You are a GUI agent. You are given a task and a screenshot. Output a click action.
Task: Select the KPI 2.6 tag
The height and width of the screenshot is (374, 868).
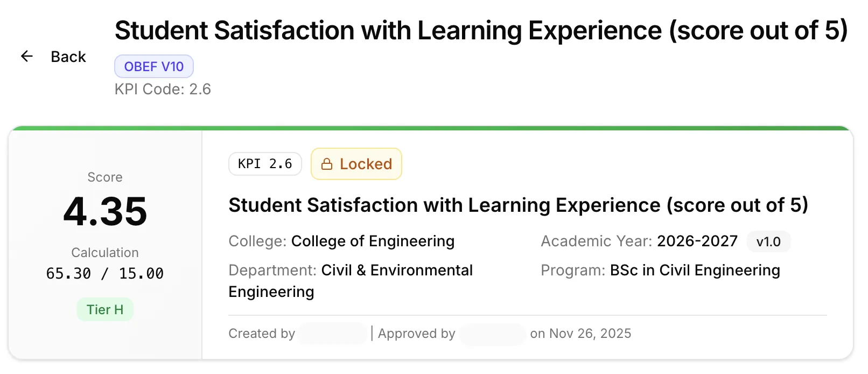[x=265, y=164]
